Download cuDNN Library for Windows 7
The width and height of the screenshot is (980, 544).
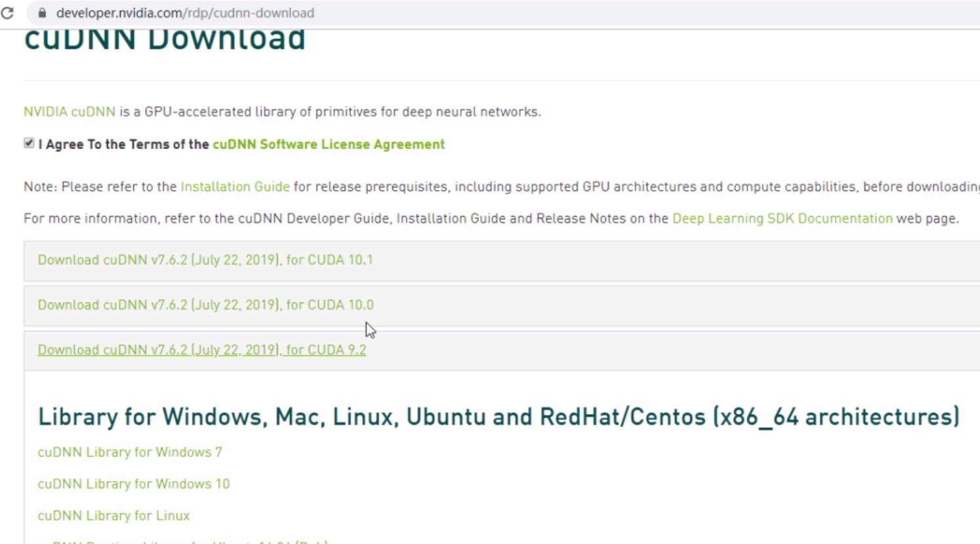point(130,452)
